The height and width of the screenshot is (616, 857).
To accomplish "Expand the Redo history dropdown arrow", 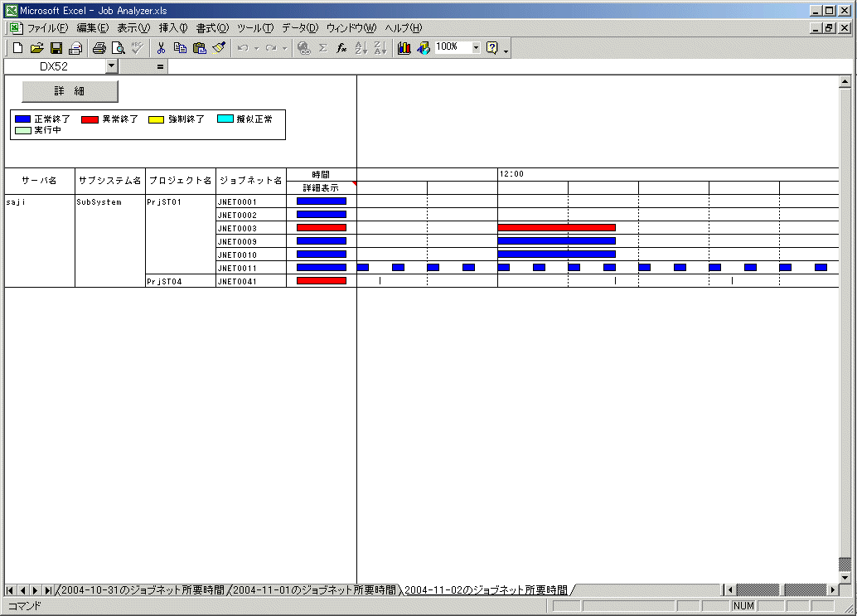I will pyautogui.click(x=285, y=48).
